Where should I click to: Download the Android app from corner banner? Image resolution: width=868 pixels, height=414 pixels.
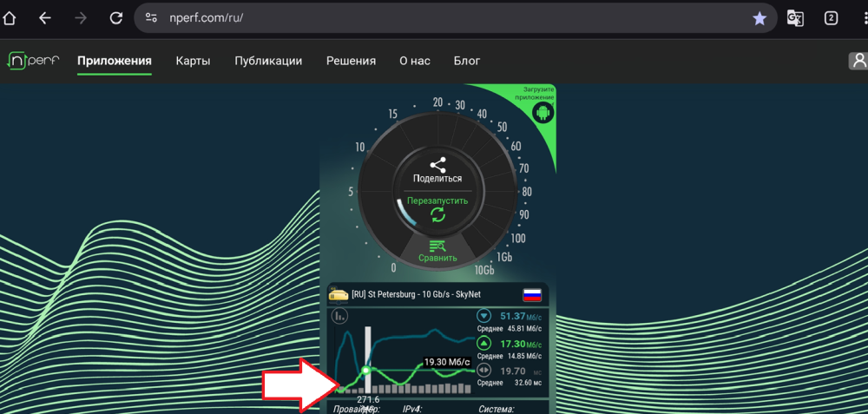click(x=542, y=113)
